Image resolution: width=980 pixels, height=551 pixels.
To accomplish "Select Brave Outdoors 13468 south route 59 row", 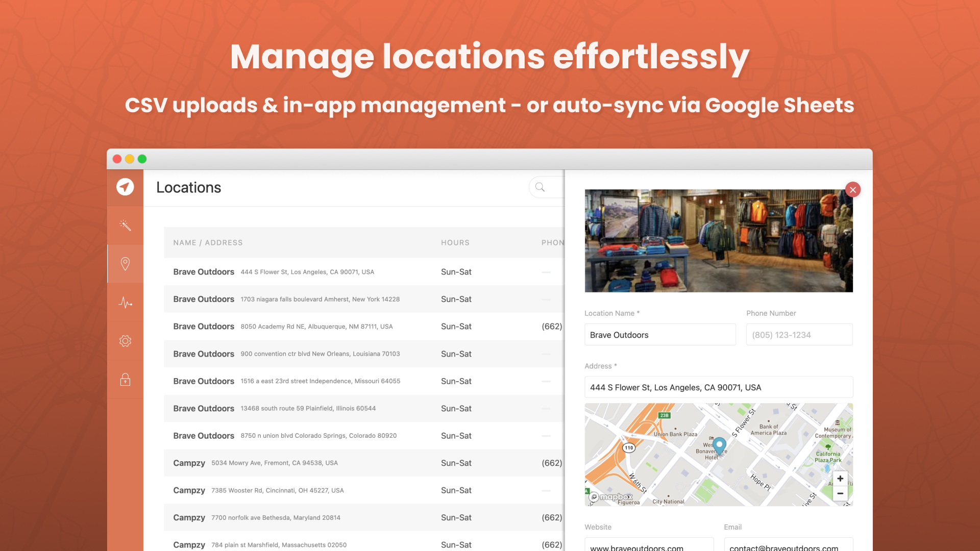I will coord(364,408).
